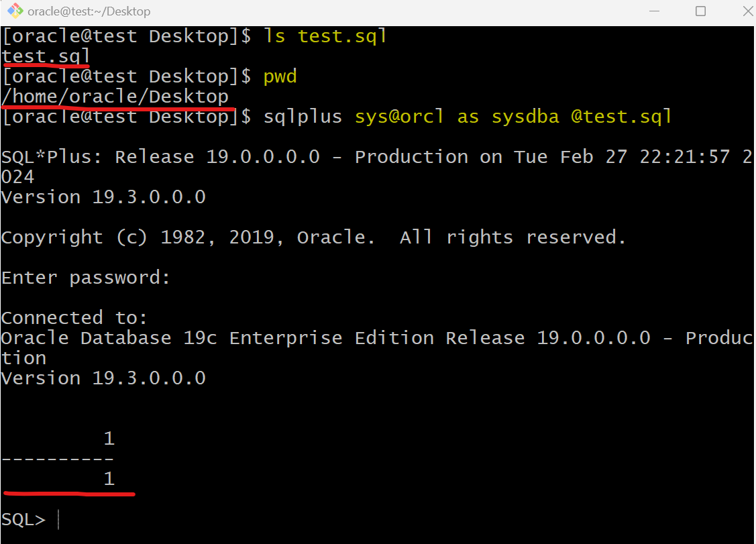
Task: Click the 'Connected to:' line
Action: pos(74,318)
